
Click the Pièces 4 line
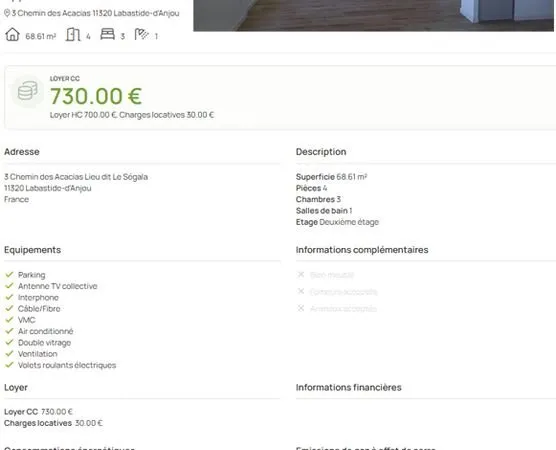point(312,188)
